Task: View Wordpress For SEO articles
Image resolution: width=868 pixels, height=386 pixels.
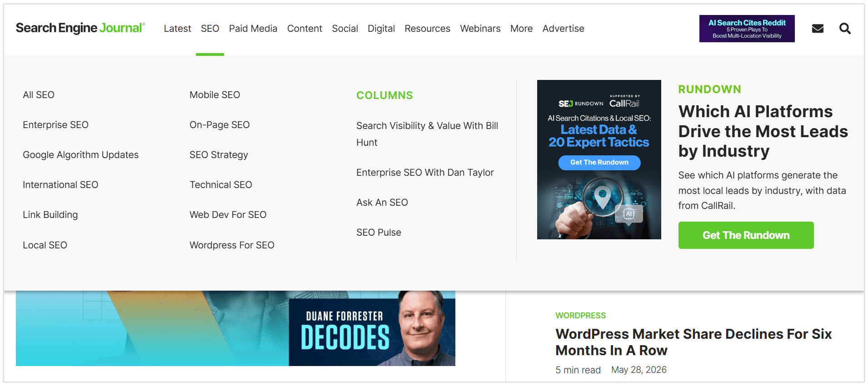Action: [x=232, y=245]
